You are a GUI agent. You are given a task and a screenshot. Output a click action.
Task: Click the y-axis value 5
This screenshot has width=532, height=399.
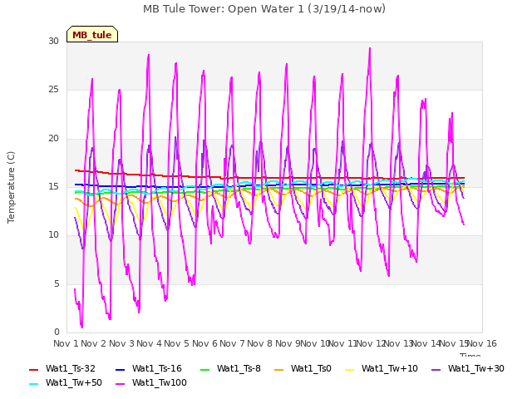[x=57, y=283]
